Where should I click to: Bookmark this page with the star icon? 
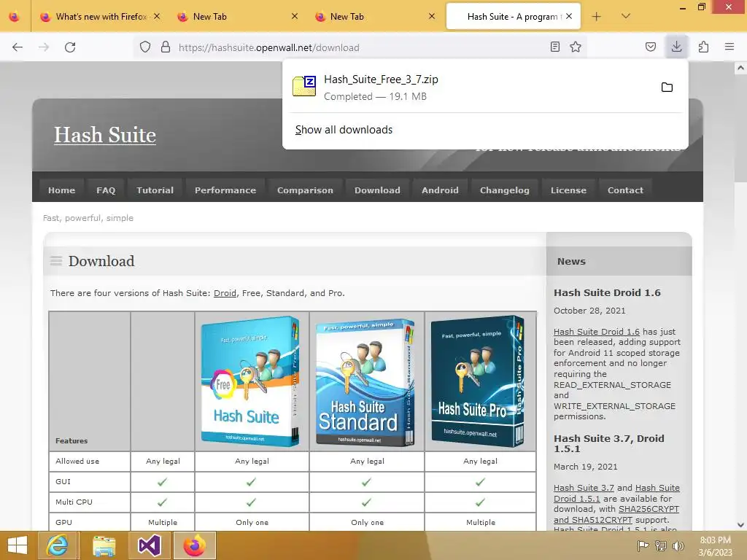click(x=576, y=47)
